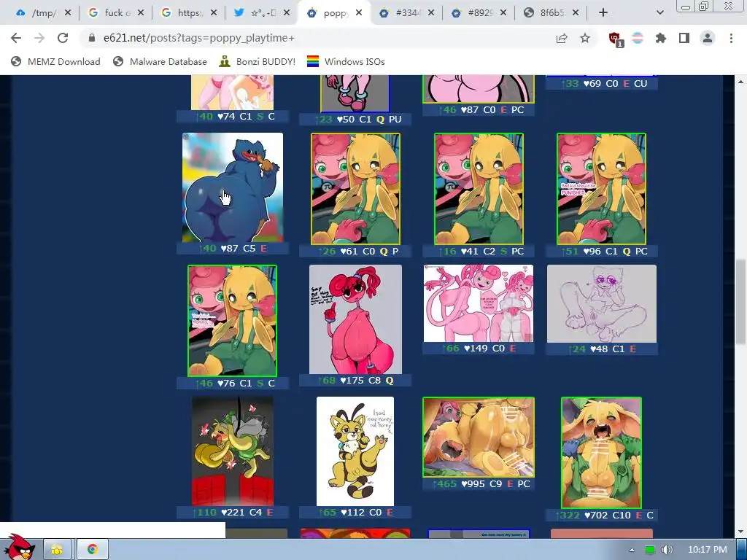Viewport: 747px width, 560px height.
Task: Open the Malware Database bookmark
Action: (x=160, y=61)
